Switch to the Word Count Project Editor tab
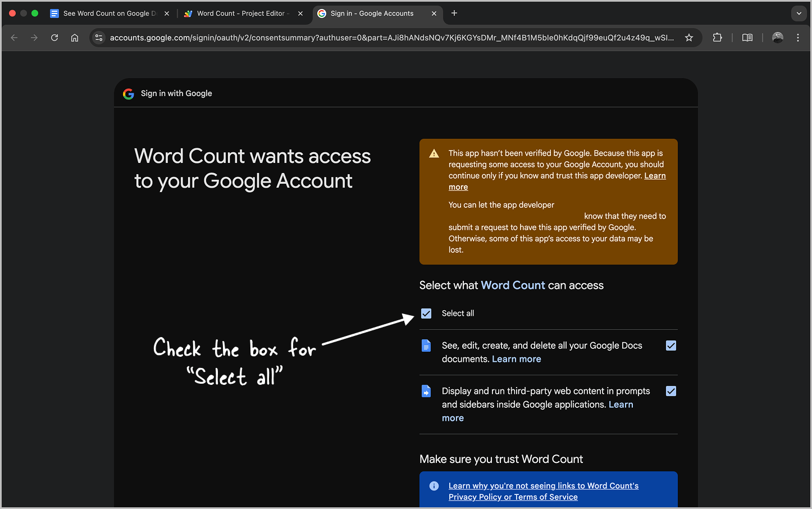This screenshot has width=812, height=509. pos(241,13)
